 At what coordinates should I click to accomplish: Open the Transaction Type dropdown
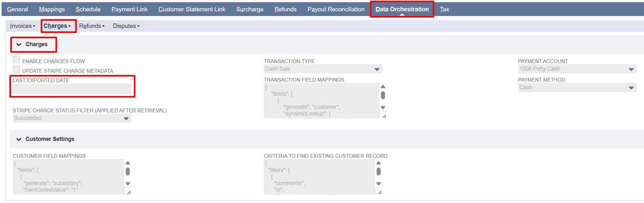tap(377, 69)
